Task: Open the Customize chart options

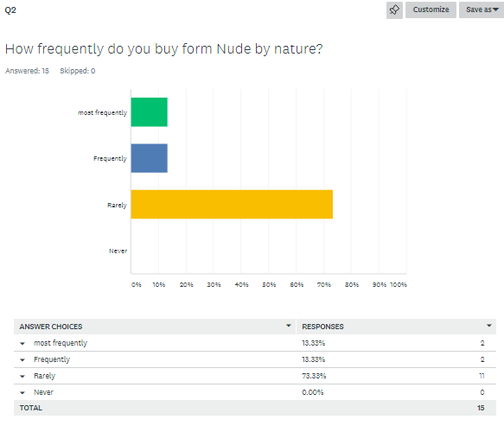Action: [431, 10]
